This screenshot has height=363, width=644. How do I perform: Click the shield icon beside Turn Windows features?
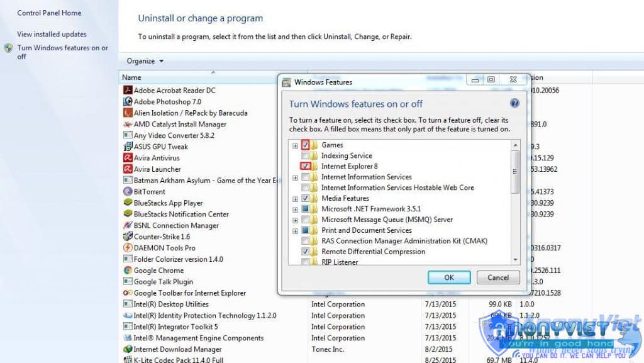coord(8,48)
